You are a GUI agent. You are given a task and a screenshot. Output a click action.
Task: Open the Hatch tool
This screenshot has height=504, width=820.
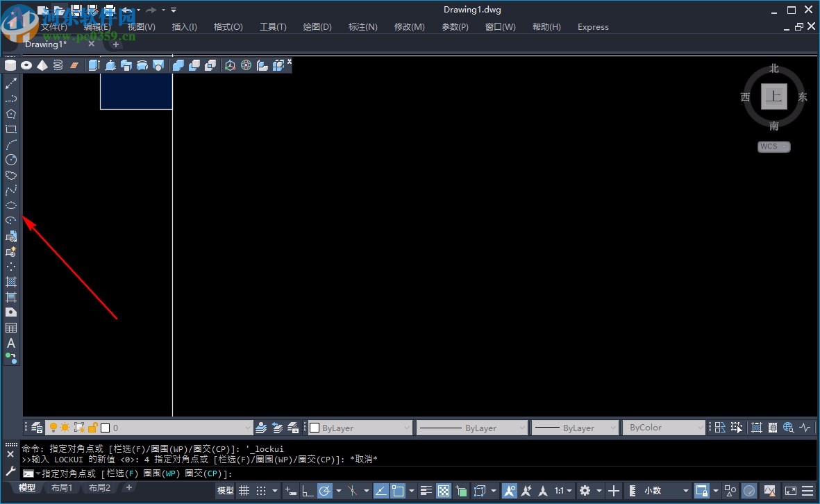[11, 283]
